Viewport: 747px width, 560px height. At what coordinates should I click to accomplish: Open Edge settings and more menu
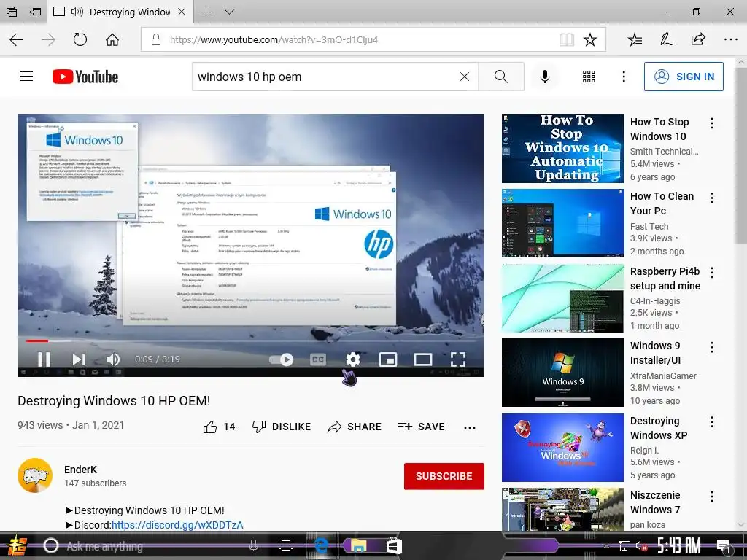(x=730, y=39)
